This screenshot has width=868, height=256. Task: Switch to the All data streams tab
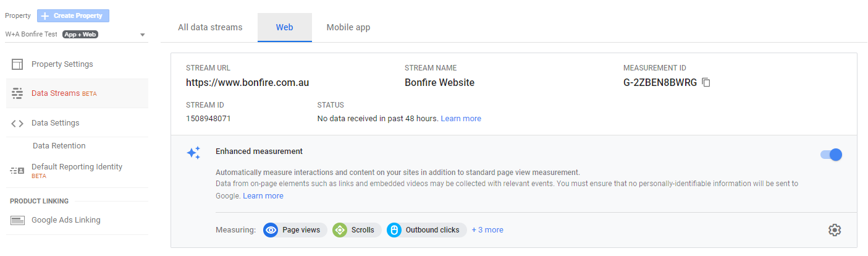[210, 27]
